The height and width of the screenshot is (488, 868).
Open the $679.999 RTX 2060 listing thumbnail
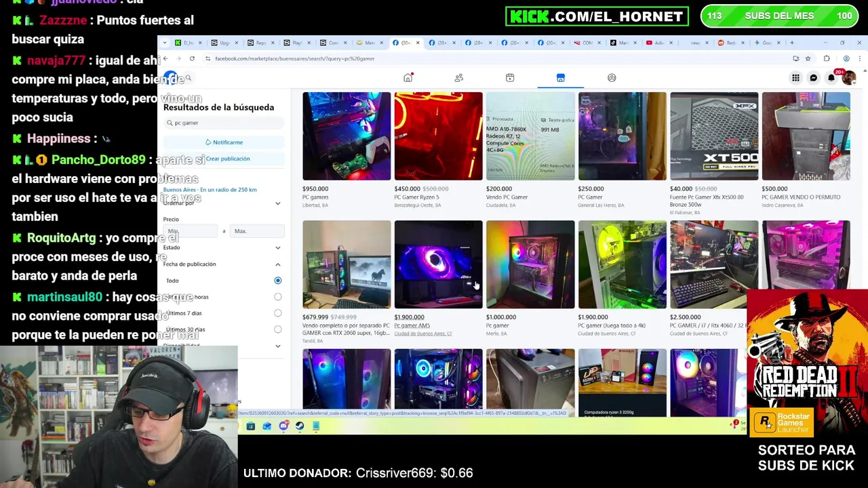[x=347, y=264]
